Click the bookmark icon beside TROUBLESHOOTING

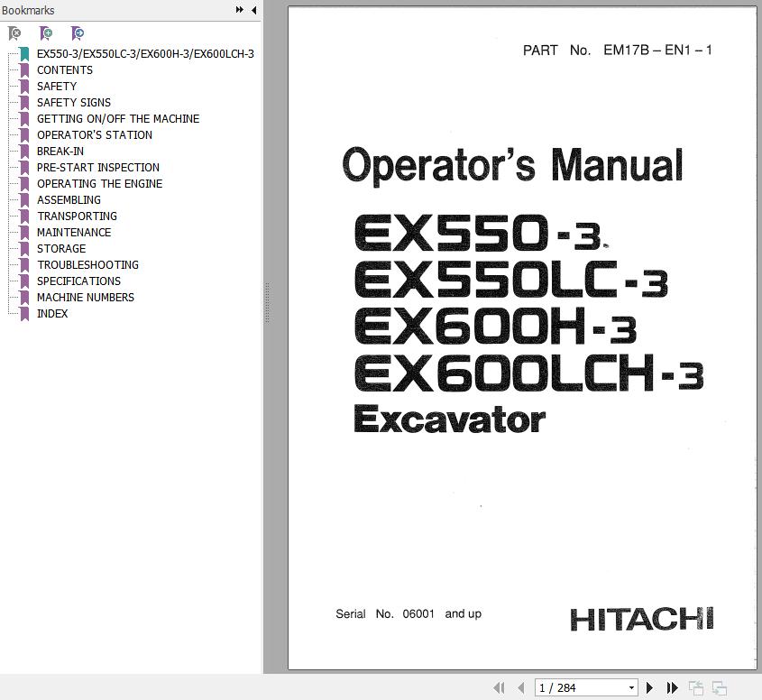point(24,265)
